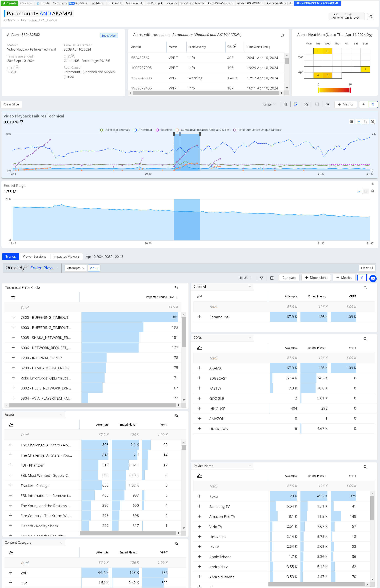Switch to the Impacted Viewers tab
The width and height of the screenshot is (380, 588).
66,256
